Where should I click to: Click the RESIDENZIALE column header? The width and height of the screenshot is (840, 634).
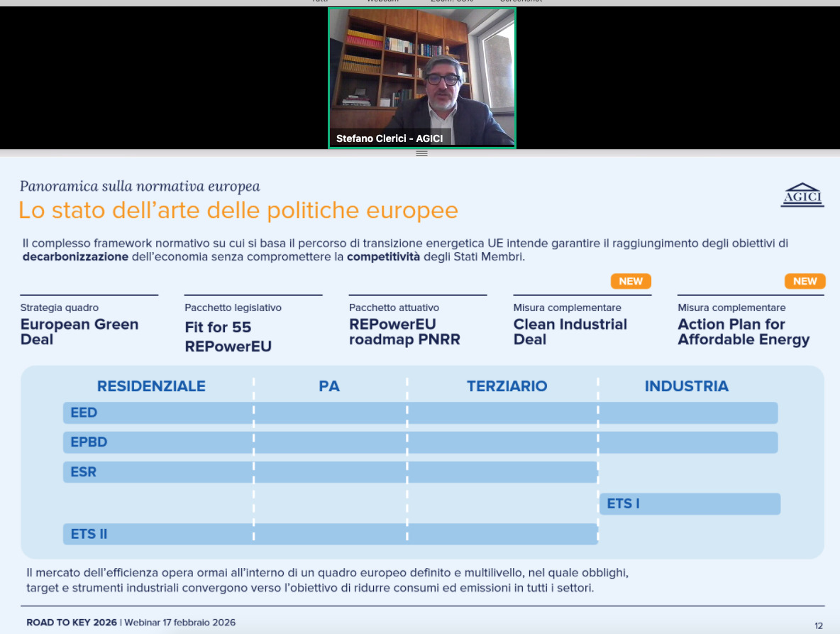(151, 386)
